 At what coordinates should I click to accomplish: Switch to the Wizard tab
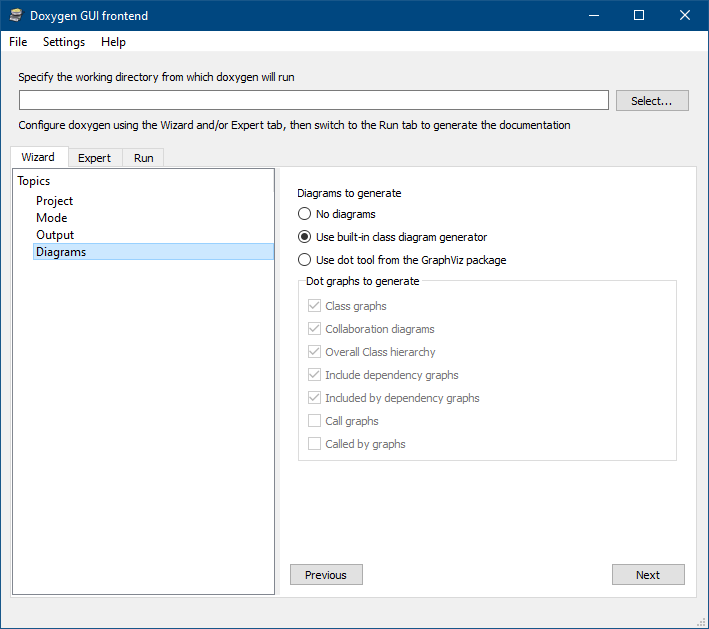38,157
